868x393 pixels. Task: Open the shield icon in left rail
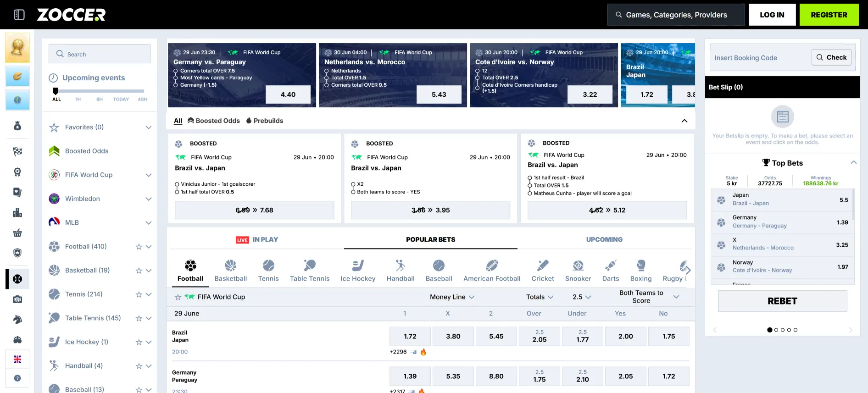tap(17, 253)
